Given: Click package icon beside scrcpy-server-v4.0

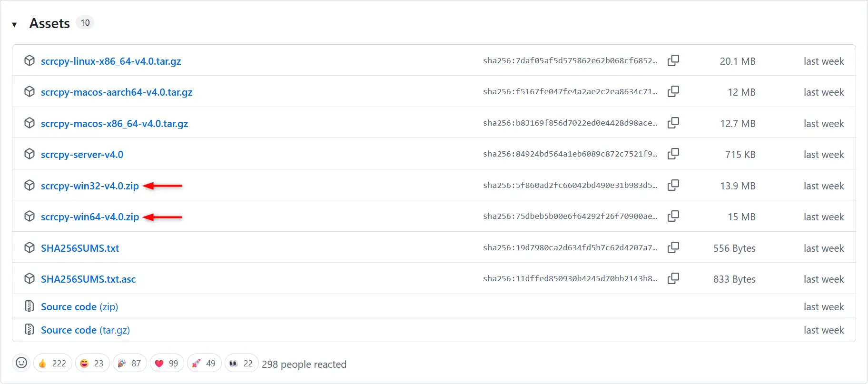Looking at the screenshot, I should (30, 154).
